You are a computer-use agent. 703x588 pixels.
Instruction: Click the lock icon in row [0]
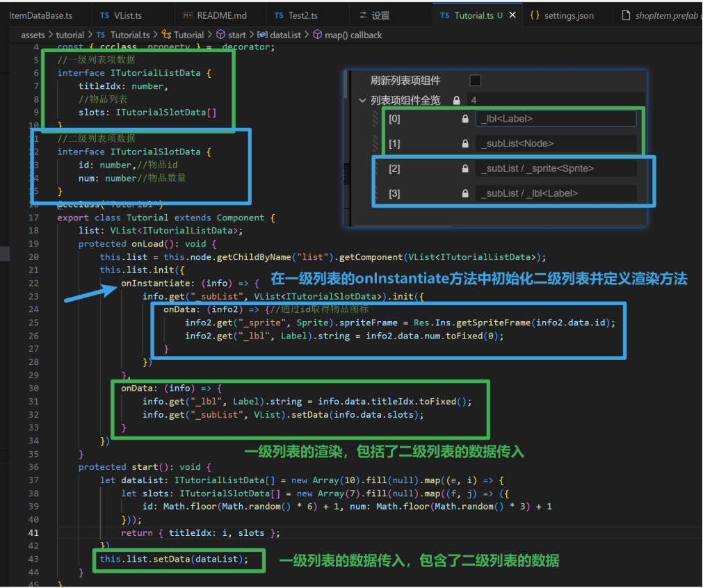(465, 119)
